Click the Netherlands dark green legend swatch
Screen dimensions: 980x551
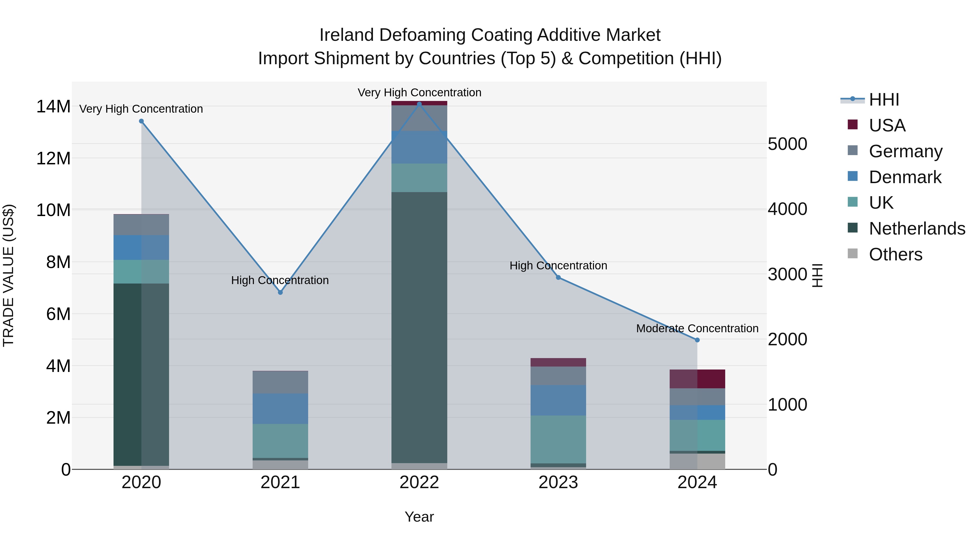point(853,227)
